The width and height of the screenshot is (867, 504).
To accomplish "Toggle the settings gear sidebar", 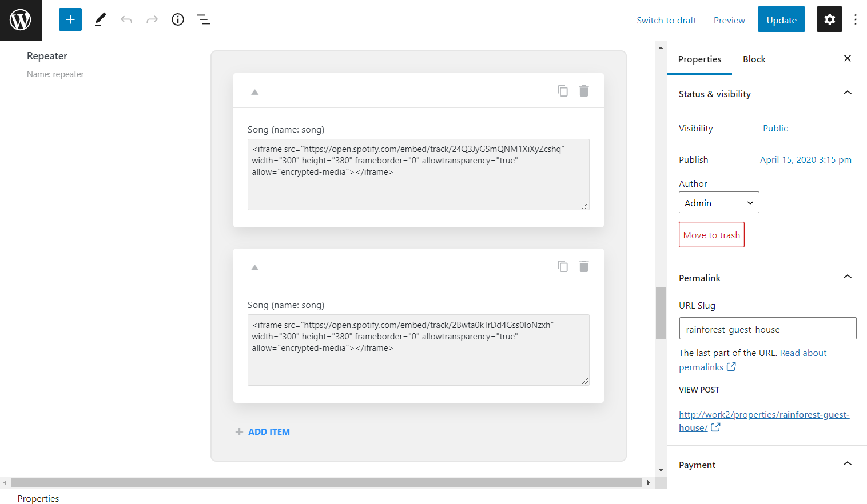I will [829, 19].
